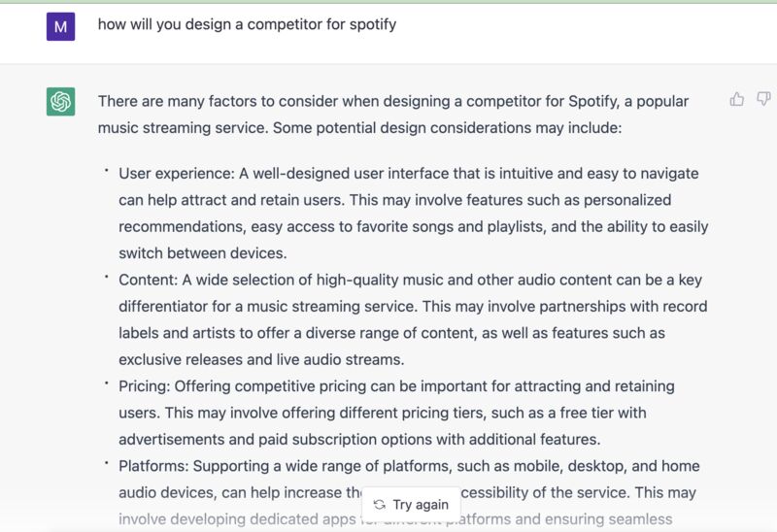Click the phrase "switch between devices."
The height and width of the screenshot is (532, 777).
click(x=203, y=253)
